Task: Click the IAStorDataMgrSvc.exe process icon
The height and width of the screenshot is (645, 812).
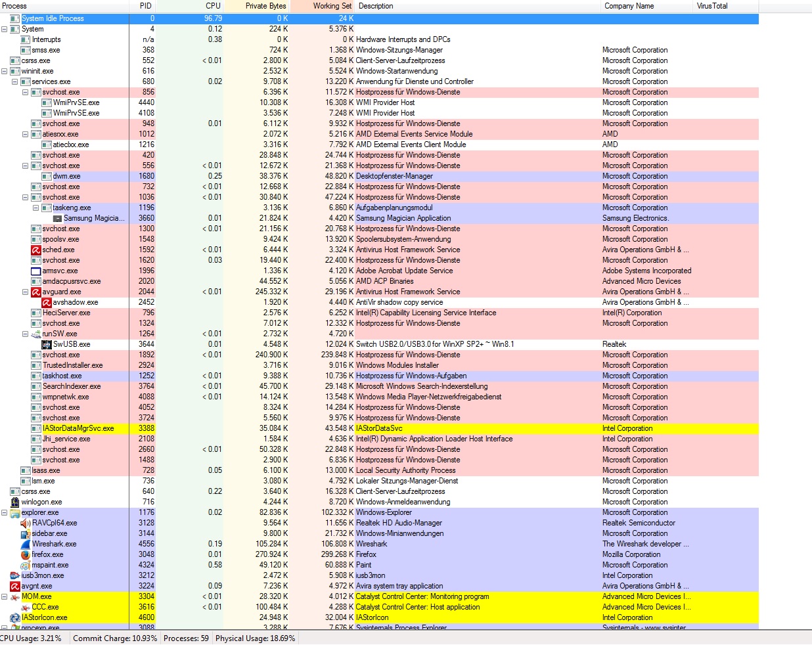Action: (36, 428)
